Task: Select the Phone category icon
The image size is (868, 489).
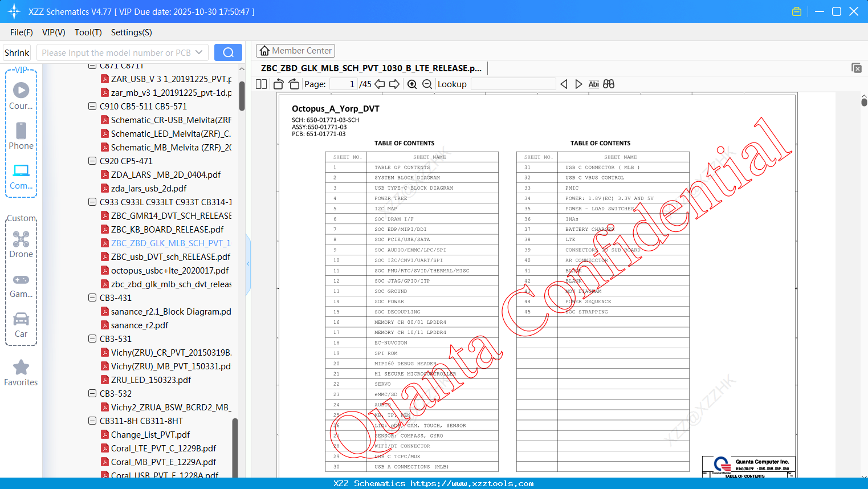Action: pos(21,136)
